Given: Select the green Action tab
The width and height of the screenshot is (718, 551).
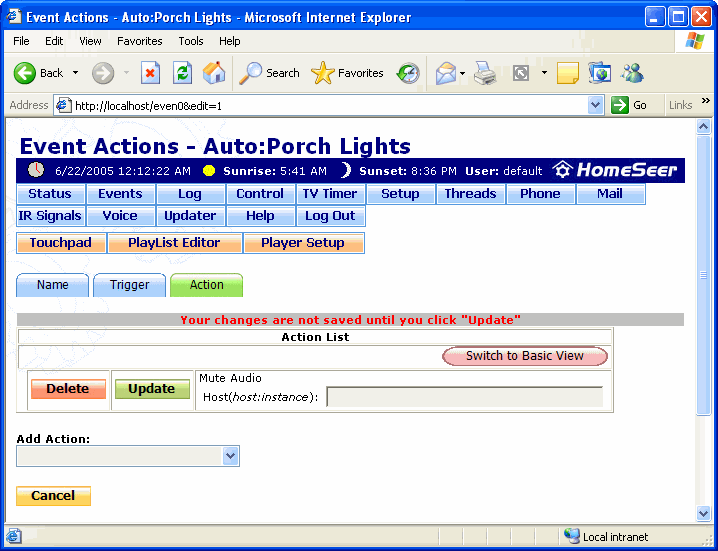Looking at the screenshot, I should point(207,285).
